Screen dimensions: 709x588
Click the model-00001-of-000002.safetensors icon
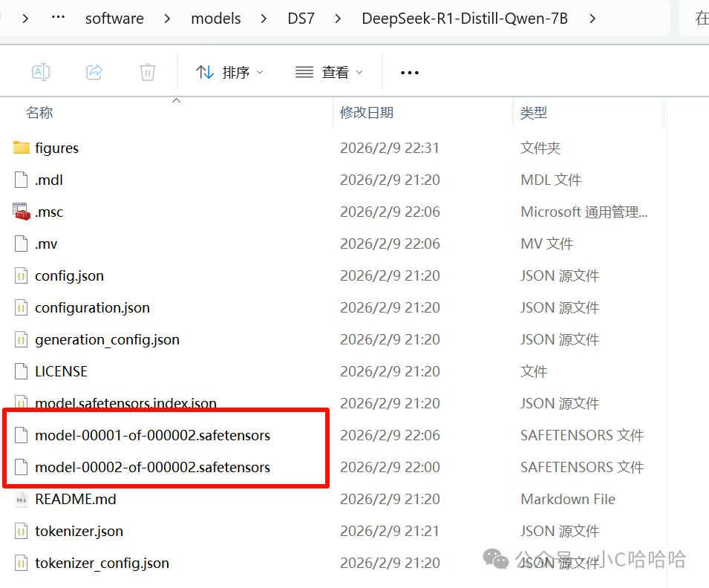coord(22,435)
